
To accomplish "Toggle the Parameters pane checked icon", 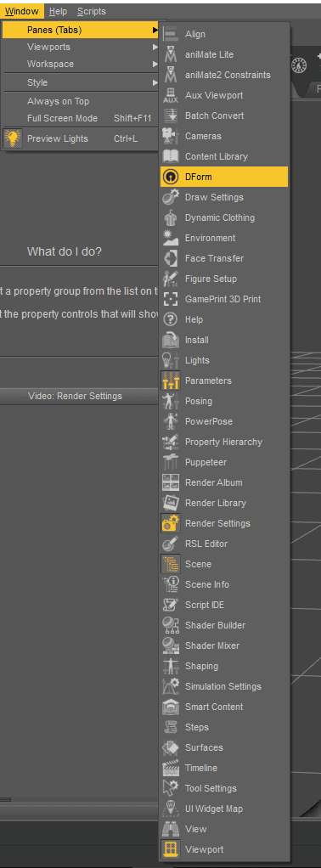I will click(171, 380).
